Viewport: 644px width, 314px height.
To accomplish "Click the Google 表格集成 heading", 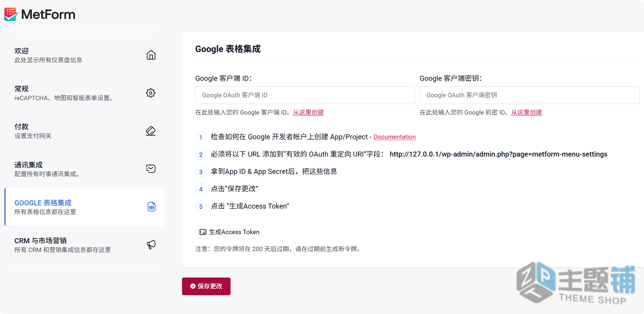I will coord(228,49).
